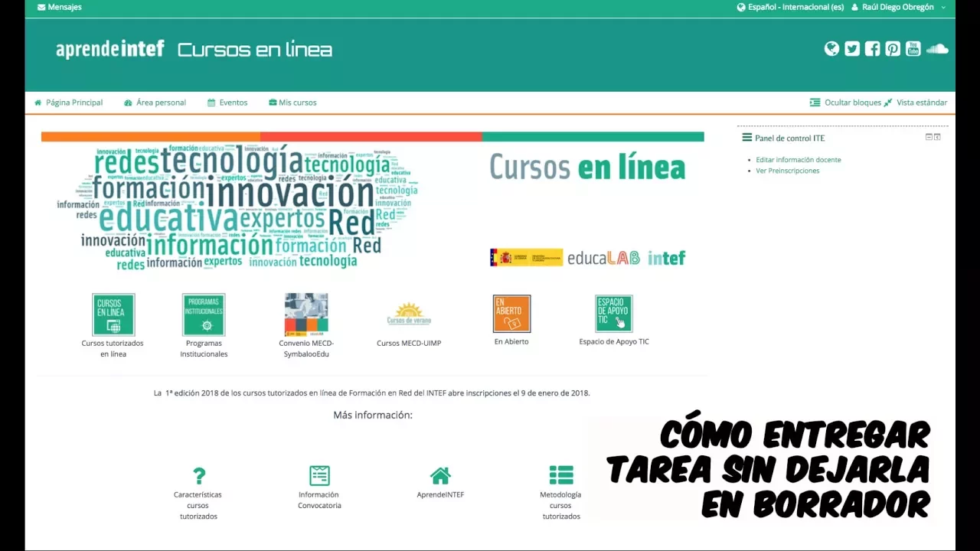
Task: Click the Metodología list icon
Action: (561, 475)
